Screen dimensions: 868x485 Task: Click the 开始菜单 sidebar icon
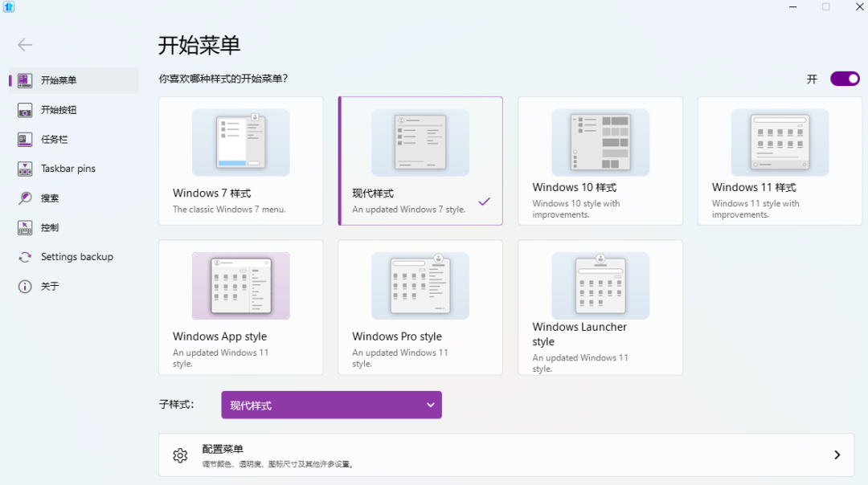pyautogui.click(x=25, y=81)
